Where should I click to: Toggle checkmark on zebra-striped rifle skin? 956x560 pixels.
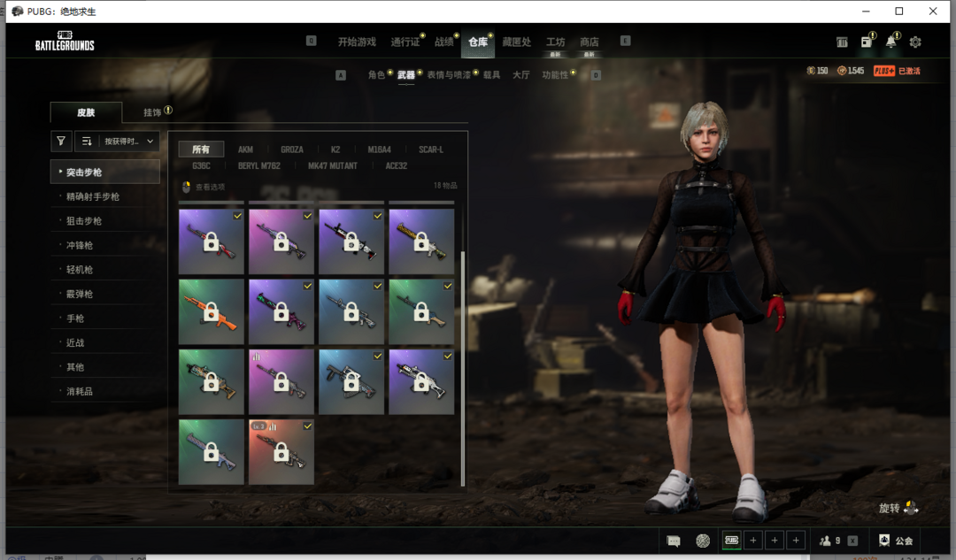click(x=377, y=216)
